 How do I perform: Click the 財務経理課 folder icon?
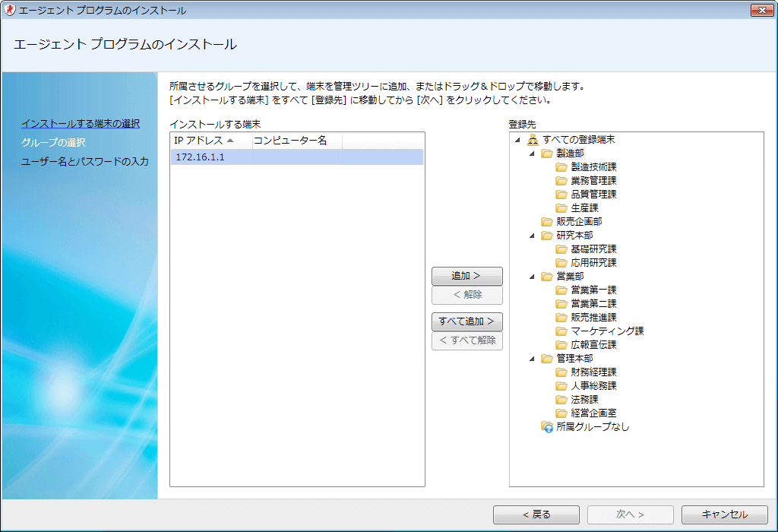pos(561,372)
